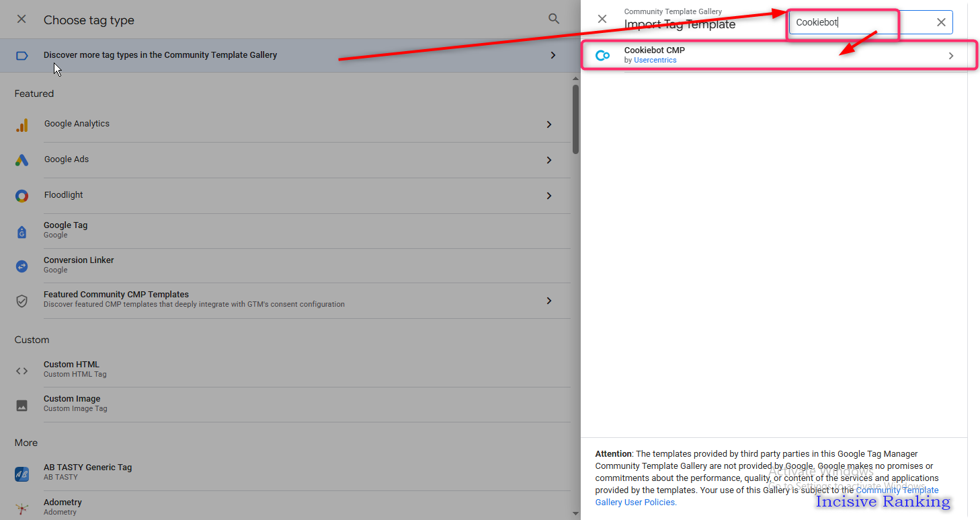Viewport: 980px width, 520px height.
Task: Click the Google Tag icon
Action: (22, 232)
